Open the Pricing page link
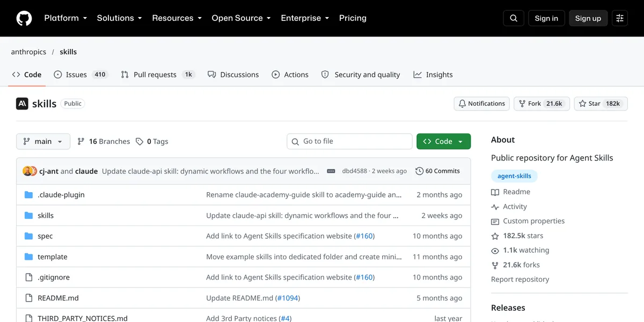Screen dimensions: 644x322 click(353, 18)
